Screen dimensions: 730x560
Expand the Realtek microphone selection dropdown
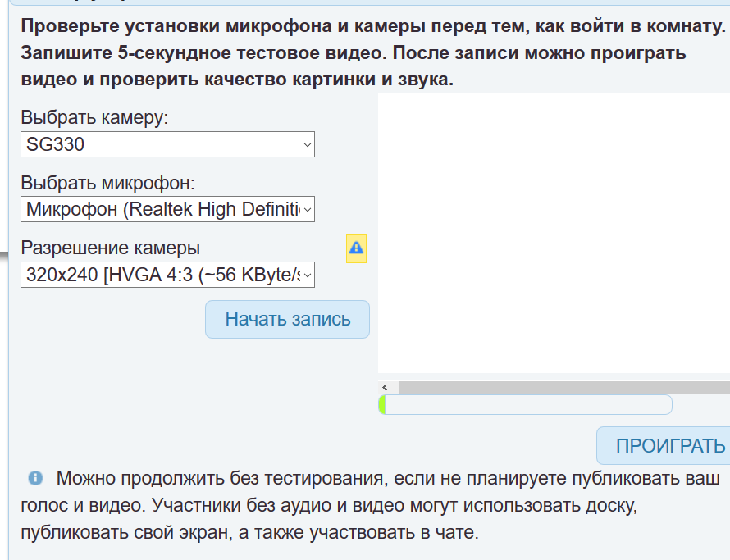(167, 209)
